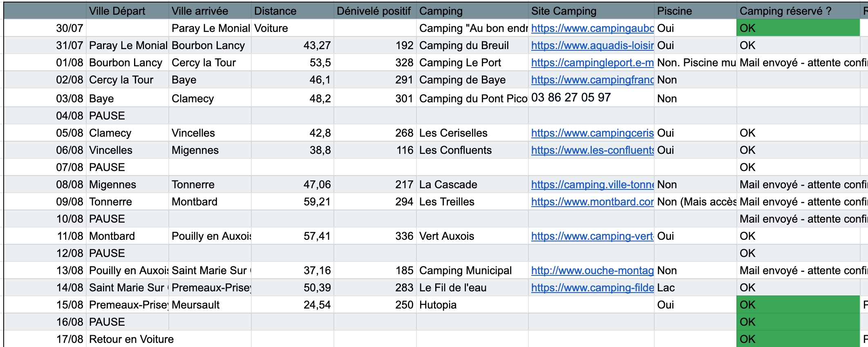Click the phone number 03 86 27 05 97 cell
The height and width of the screenshot is (347, 868).
pyautogui.click(x=571, y=98)
